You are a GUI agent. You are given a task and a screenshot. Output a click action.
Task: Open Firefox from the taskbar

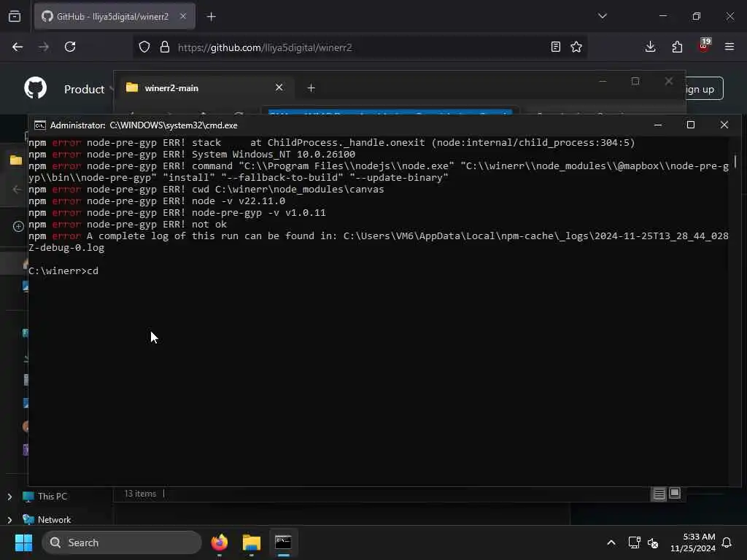click(x=219, y=542)
